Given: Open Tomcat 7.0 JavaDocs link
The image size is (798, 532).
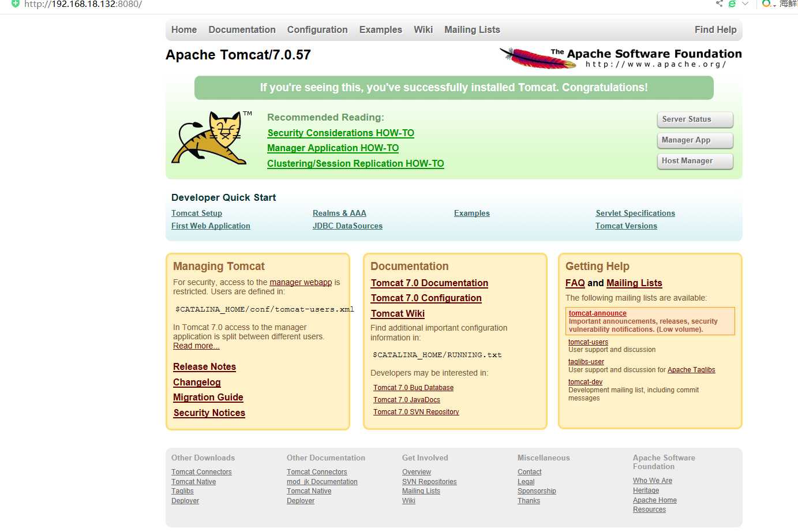Looking at the screenshot, I should pos(407,400).
